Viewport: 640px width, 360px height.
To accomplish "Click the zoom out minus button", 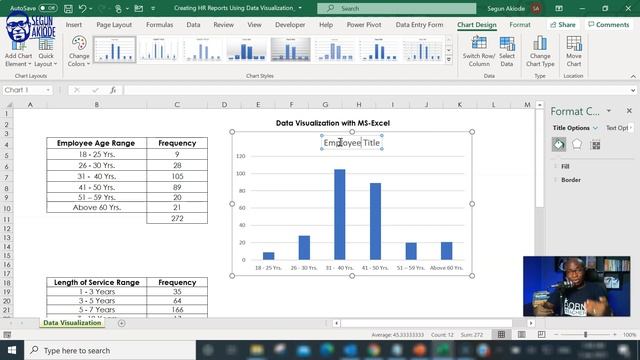I will [x=556, y=335].
